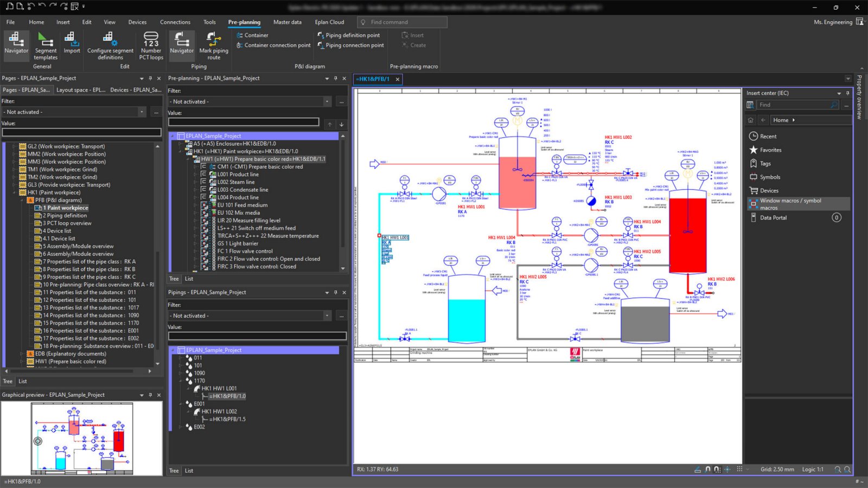Insert a Piping connection point
This screenshot has width=868, height=488.
pyautogui.click(x=350, y=45)
